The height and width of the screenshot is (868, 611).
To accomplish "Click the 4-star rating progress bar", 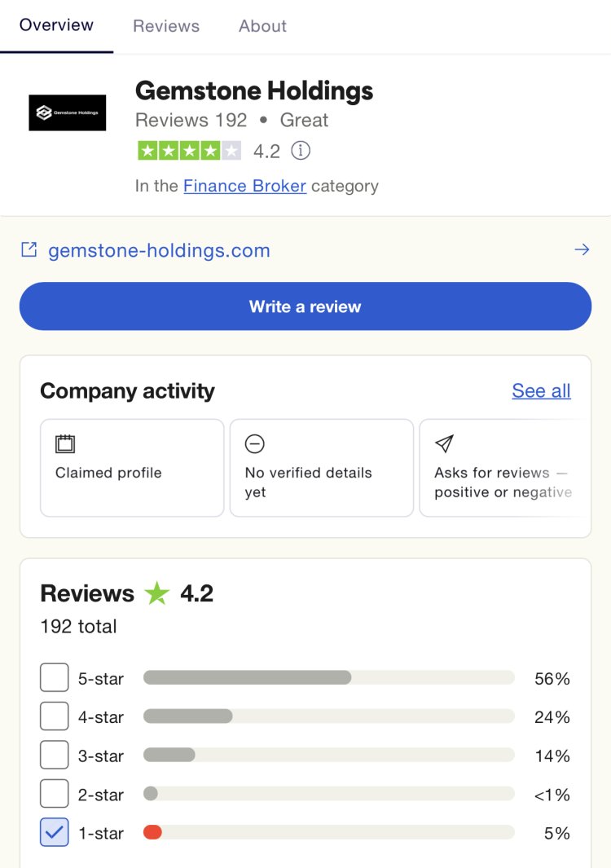I will tap(326, 716).
